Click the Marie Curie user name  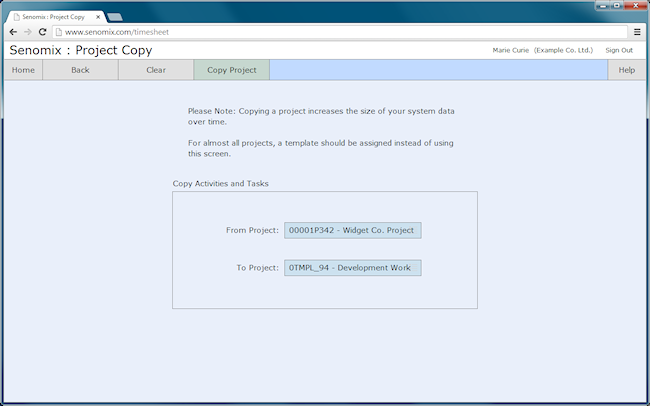[x=511, y=50]
